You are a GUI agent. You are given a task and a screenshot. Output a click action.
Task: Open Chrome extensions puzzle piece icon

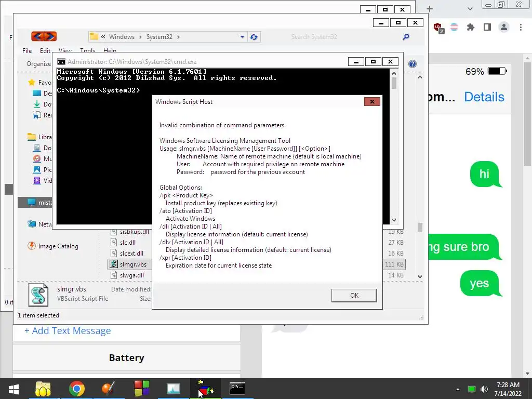click(470, 27)
